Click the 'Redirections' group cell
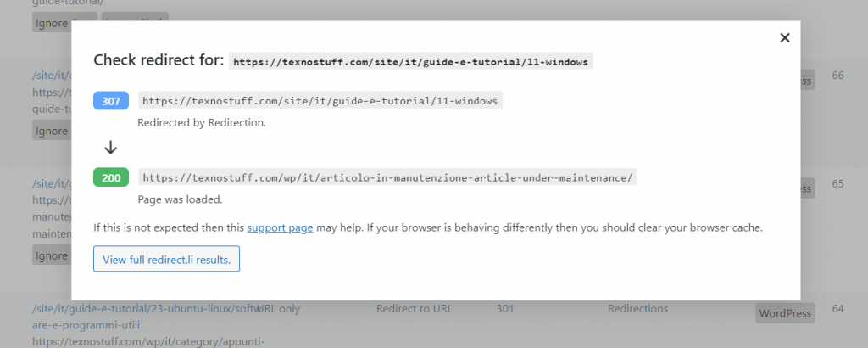Screen dimensions: 868x348 [x=637, y=309]
